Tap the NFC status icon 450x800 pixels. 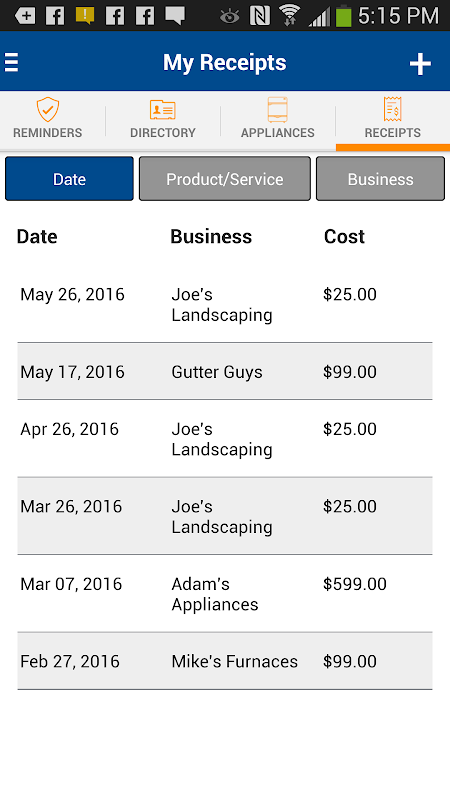(260, 16)
